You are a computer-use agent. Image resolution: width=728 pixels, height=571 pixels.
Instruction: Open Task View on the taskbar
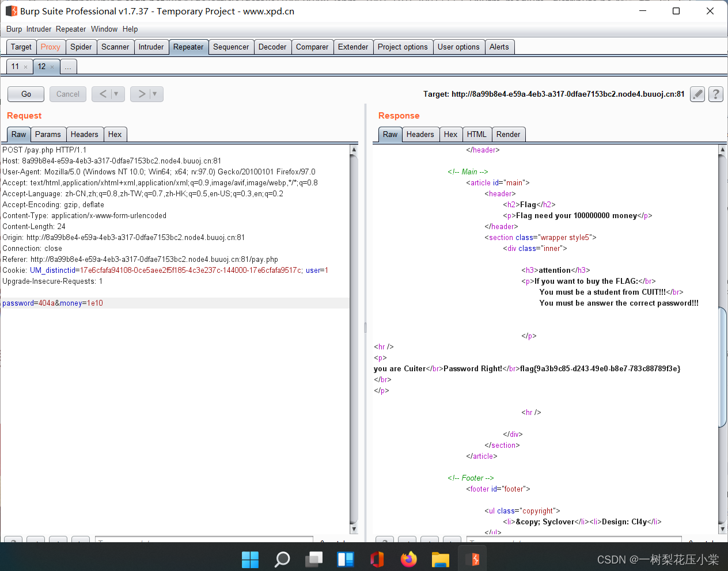tap(314, 559)
